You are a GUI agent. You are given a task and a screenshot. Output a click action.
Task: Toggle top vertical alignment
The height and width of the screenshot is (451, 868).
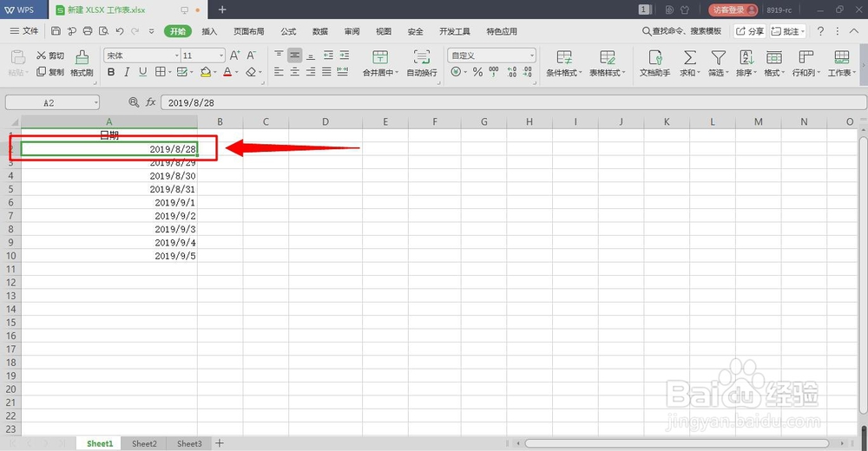(x=279, y=56)
